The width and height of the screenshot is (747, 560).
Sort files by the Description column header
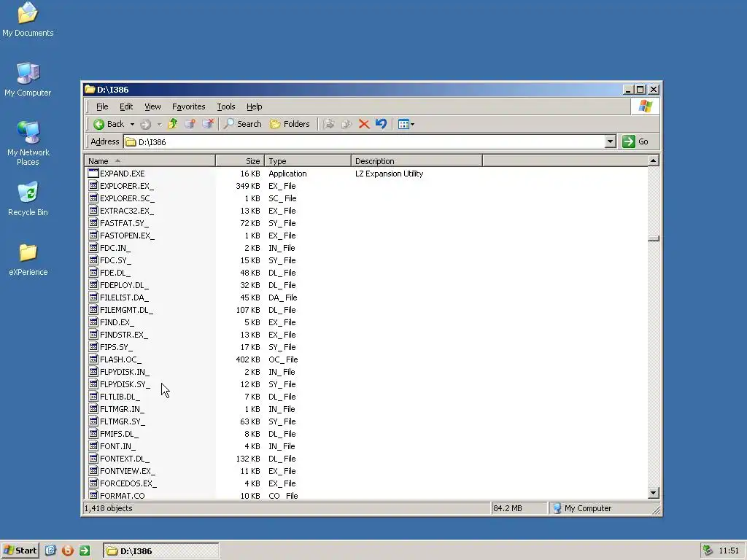pos(417,161)
